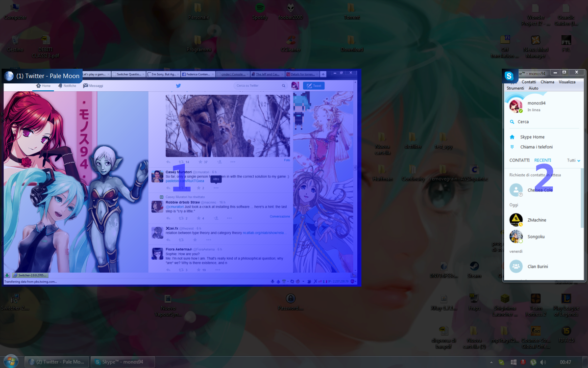Click the Steam desktop icon

474,270
